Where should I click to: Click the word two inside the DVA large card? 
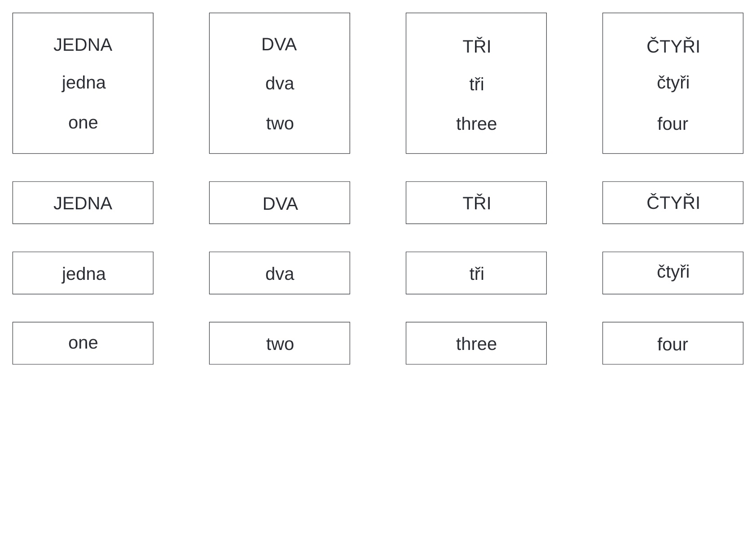pyautogui.click(x=280, y=124)
